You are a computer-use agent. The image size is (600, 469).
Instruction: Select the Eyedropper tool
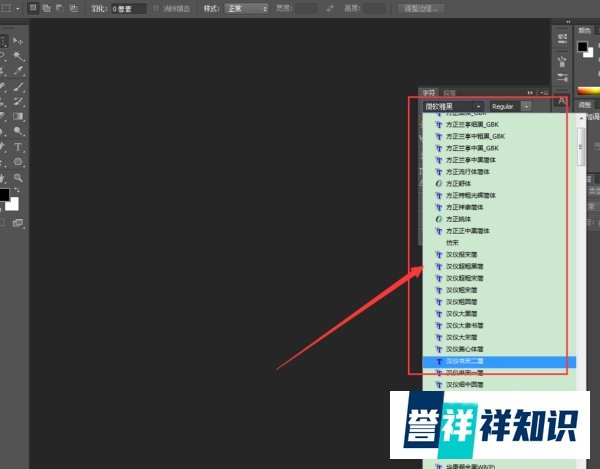pyautogui.click(x=18, y=71)
